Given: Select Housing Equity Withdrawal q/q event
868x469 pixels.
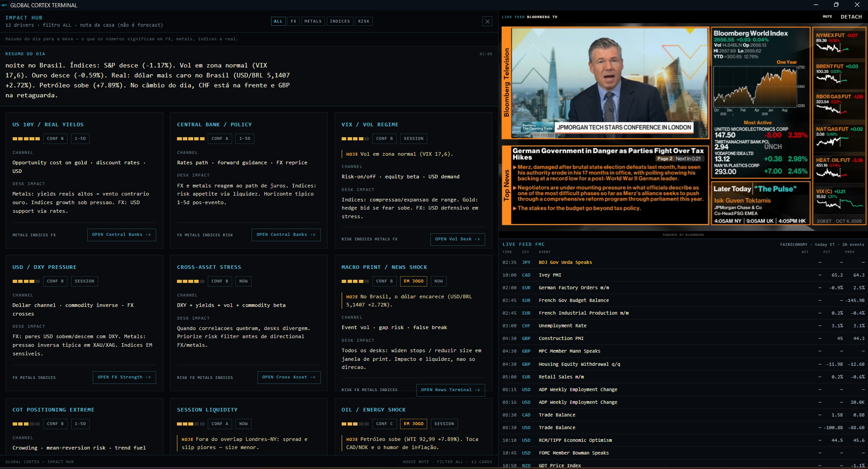Looking at the screenshot, I should click(683, 364).
